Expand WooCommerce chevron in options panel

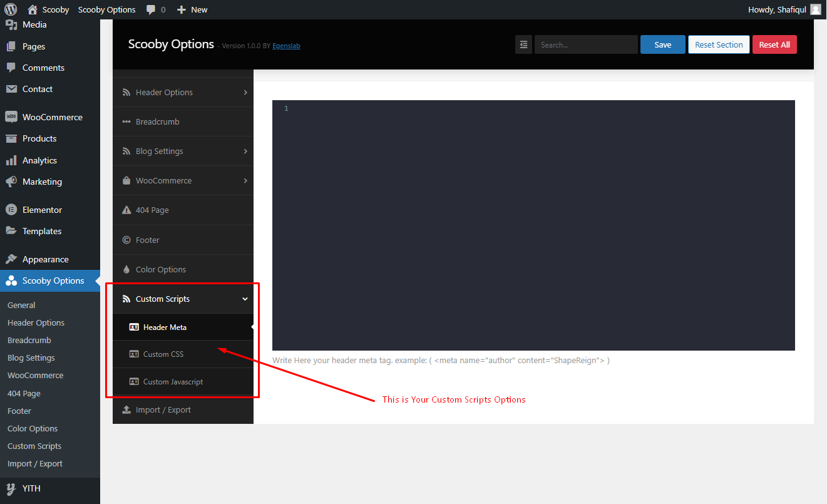point(245,180)
